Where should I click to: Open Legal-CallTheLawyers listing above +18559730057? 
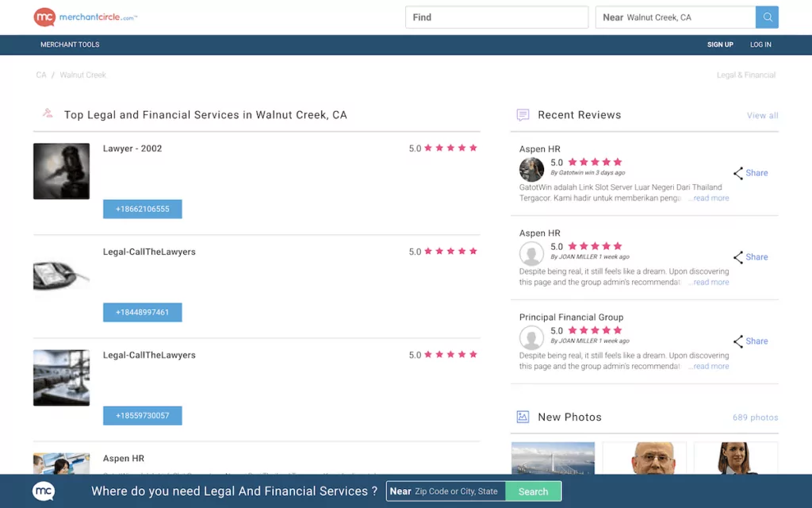(x=149, y=355)
